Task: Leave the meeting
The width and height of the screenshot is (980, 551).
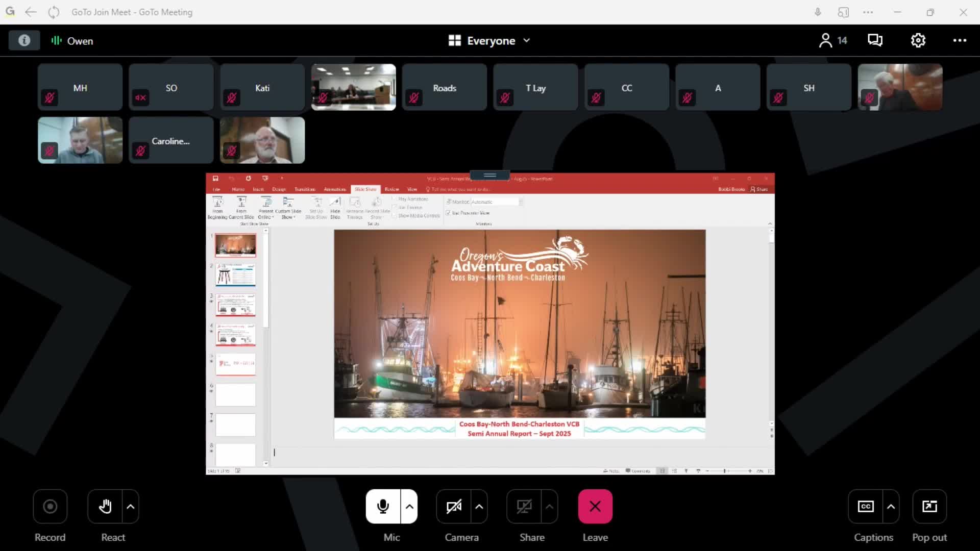Action: pos(595,506)
